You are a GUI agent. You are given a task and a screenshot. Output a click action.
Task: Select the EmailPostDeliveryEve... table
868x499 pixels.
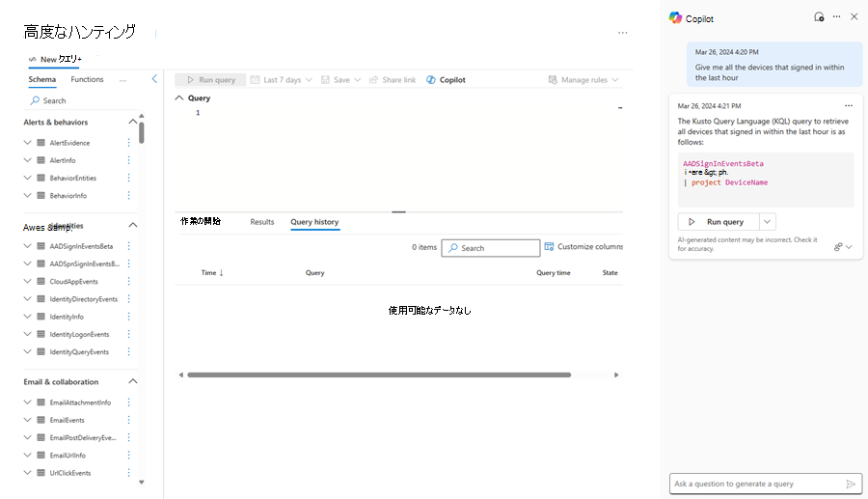pyautogui.click(x=83, y=437)
